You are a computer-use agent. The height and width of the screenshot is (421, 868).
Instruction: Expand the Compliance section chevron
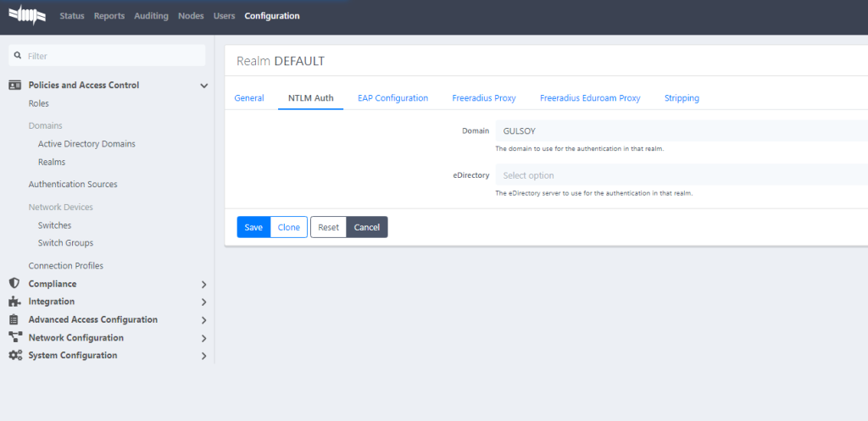coord(203,285)
